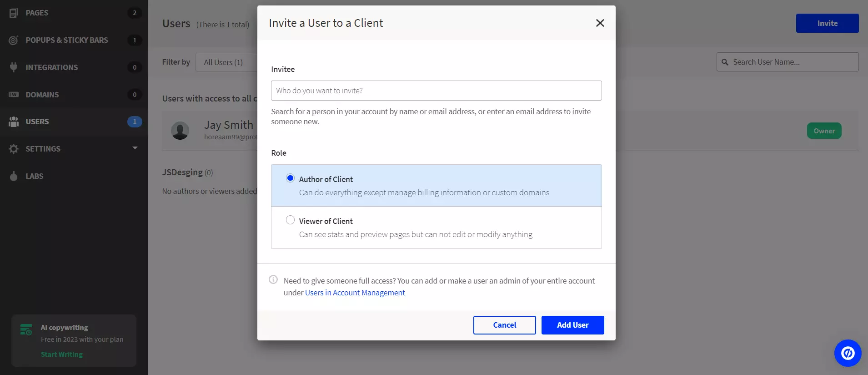This screenshot has height=375, width=868.
Task: Go to the Integrations section
Action: point(51,67)
